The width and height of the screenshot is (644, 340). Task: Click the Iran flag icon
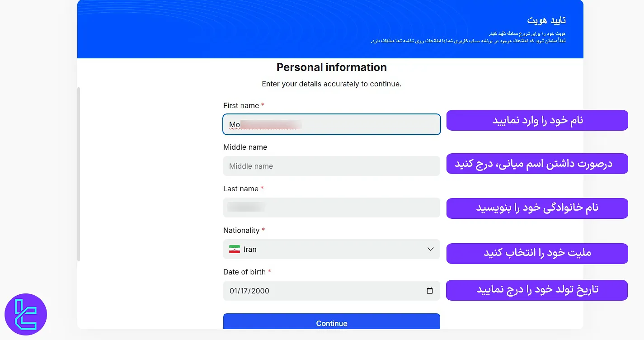[x=235, y=249]
